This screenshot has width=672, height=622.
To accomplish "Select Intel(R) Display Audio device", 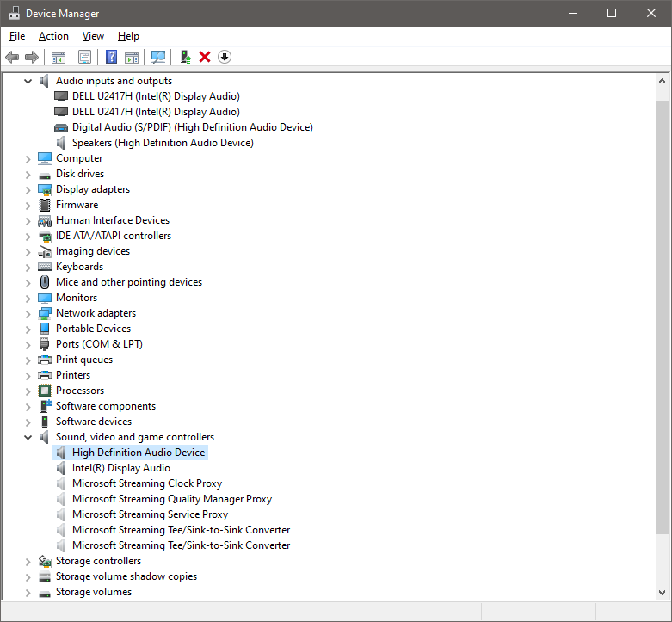I will (120, 468).
